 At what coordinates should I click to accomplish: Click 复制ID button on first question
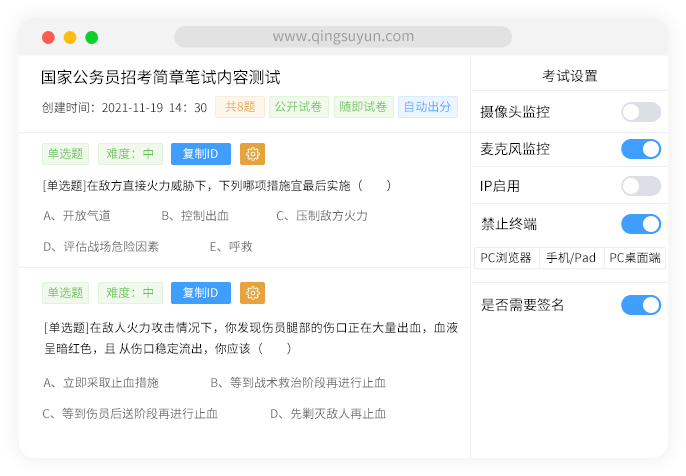pyautogui.click(x=201, y=153)
